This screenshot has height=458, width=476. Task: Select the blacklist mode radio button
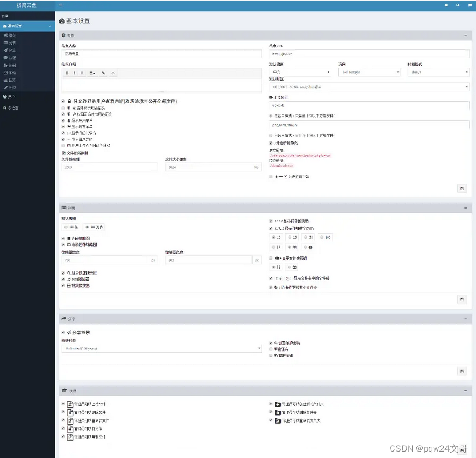pyautogui.click(x=271, y=116)
